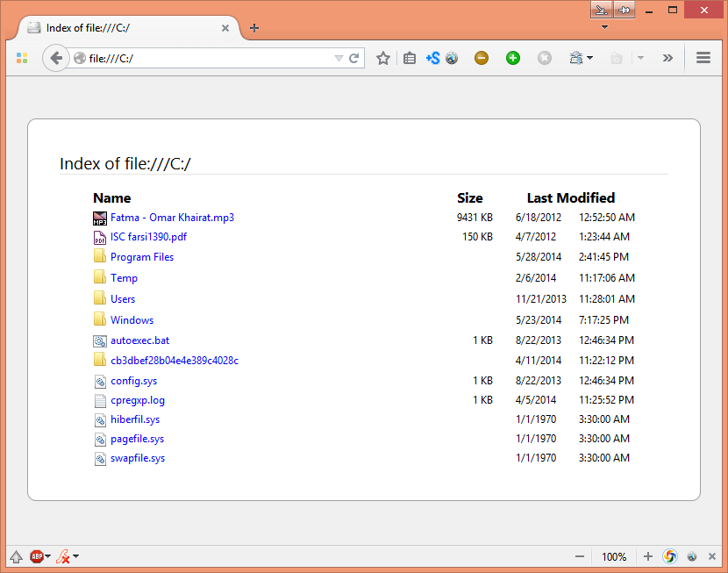Open the address bar history dropdown
The height and width of the screenshot is (573, 728).
pos(339,59)
